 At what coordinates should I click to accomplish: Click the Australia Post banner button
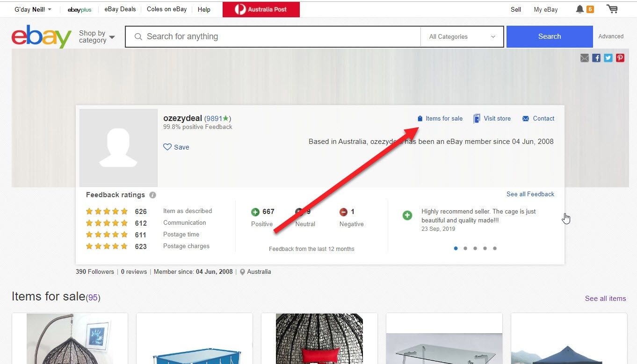[x=261, y=9]
